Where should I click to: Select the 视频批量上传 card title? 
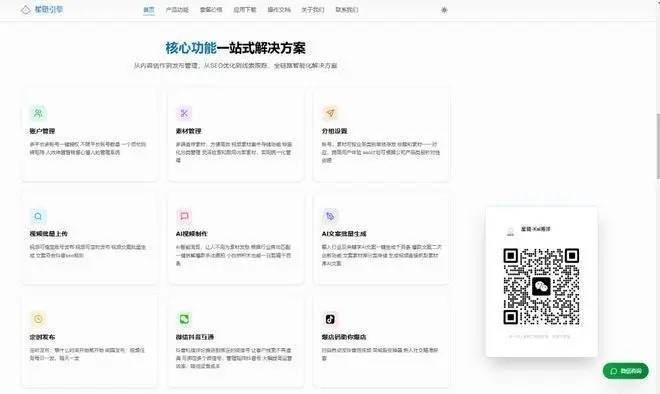[48, 234]
